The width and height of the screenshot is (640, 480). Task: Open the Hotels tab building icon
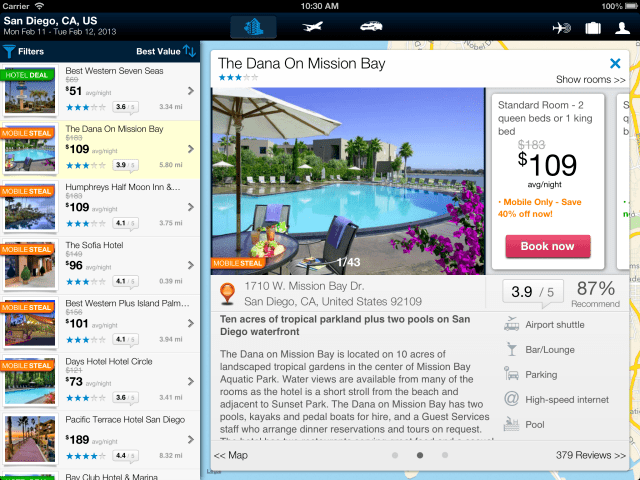click(x=253, y=27)
